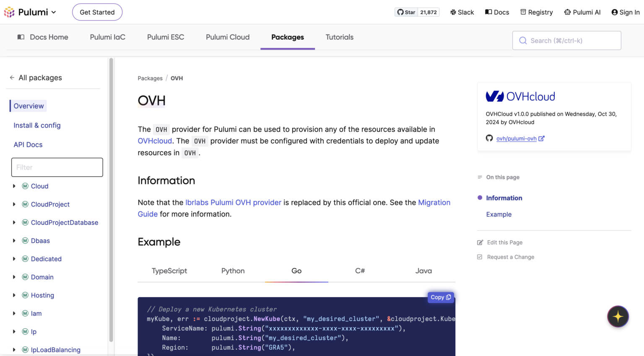Open the Pulumi version dropdown
644x356 pixels.
click(x=53, y=12)
